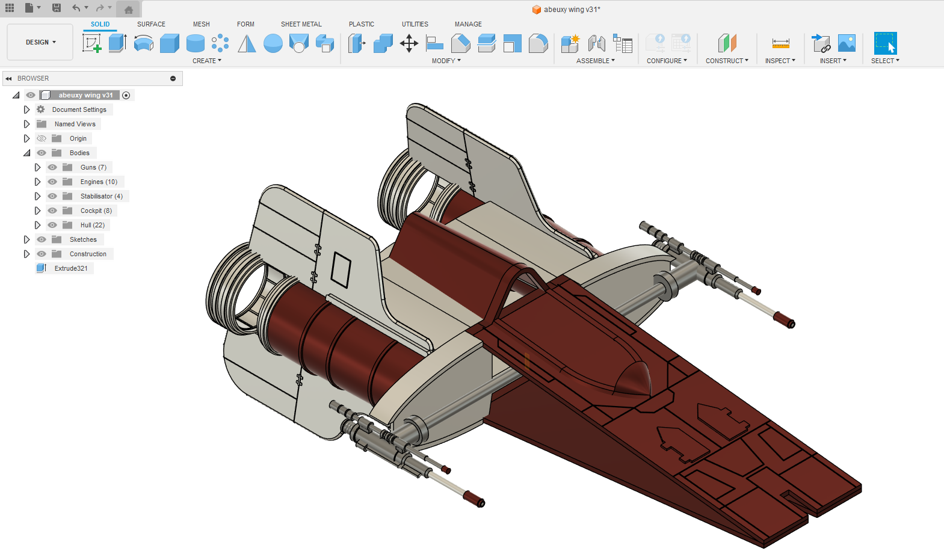
Task: Select the Press Pull tool
Action: pyautogui.click(x=357, y=43)
